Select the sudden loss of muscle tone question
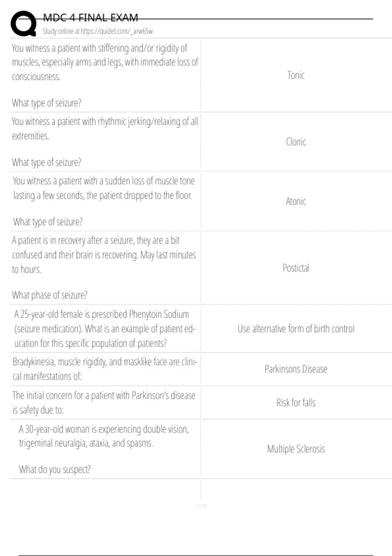This screenshot has height=556, width=392. tap(104, 188)
